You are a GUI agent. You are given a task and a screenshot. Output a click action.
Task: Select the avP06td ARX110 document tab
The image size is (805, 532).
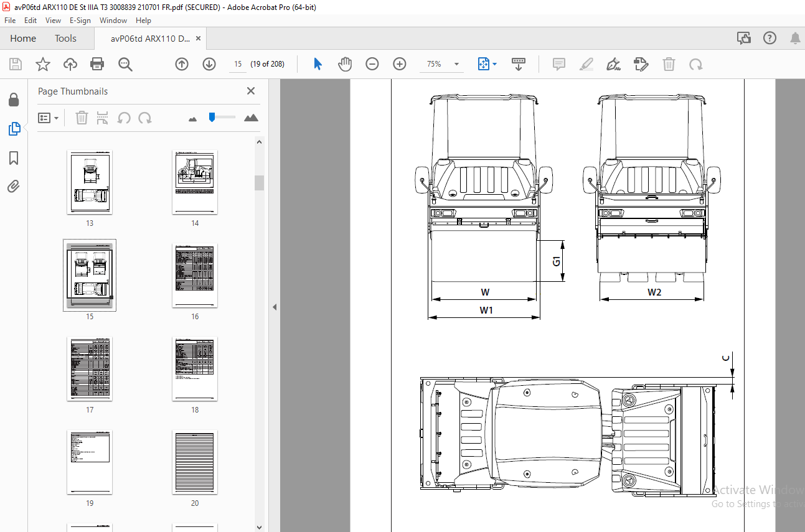[150, 39]
